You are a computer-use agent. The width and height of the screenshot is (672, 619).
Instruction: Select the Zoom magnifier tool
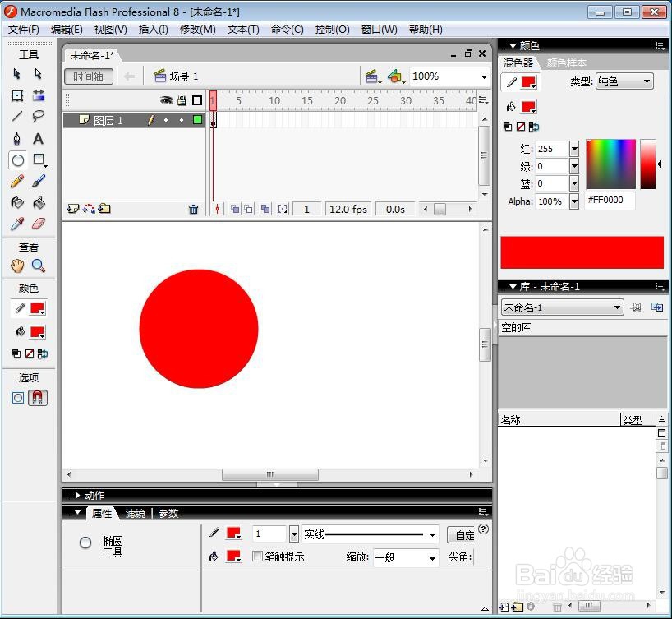[x=39, y=266]
